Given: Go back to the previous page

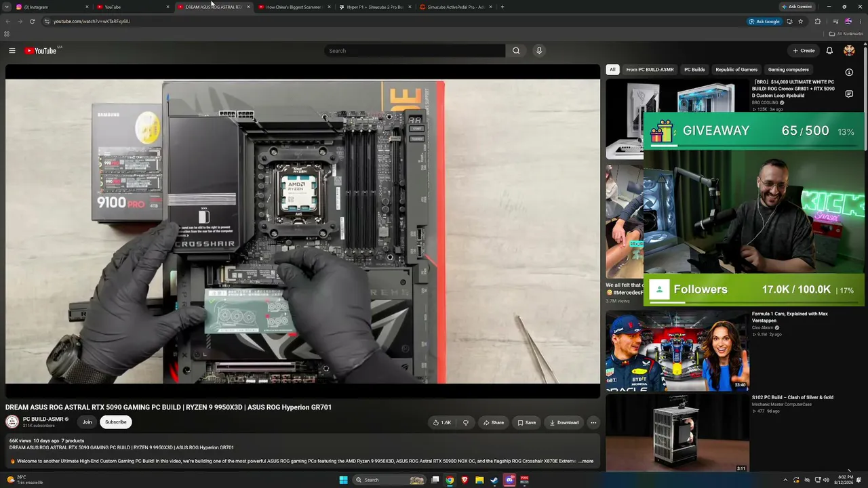Looking at the screenshot, I should 7,21.
